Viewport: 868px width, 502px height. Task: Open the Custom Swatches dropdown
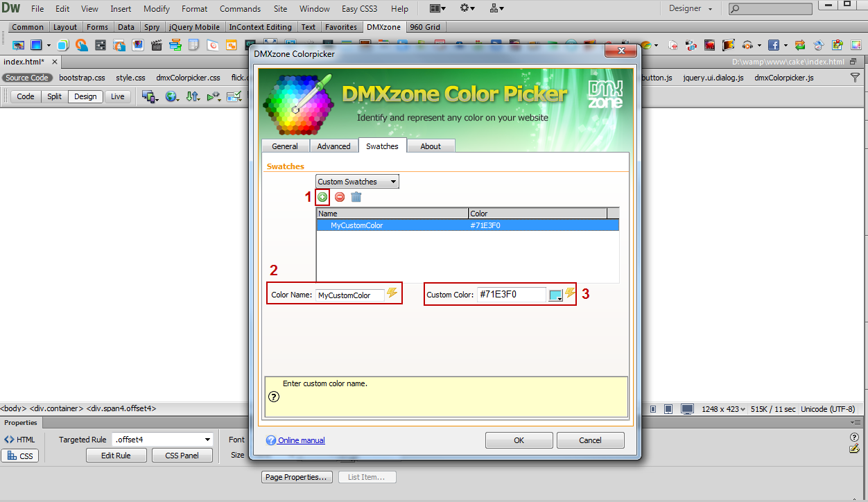tap(357, 182)
